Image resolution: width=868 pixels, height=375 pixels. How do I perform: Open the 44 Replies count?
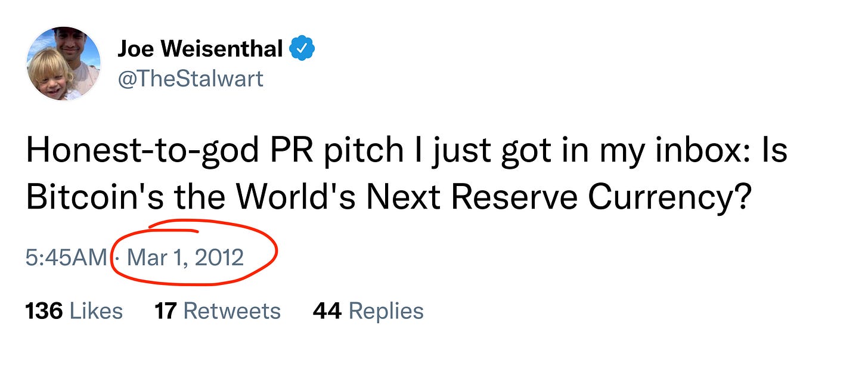(x=368, y=311)
